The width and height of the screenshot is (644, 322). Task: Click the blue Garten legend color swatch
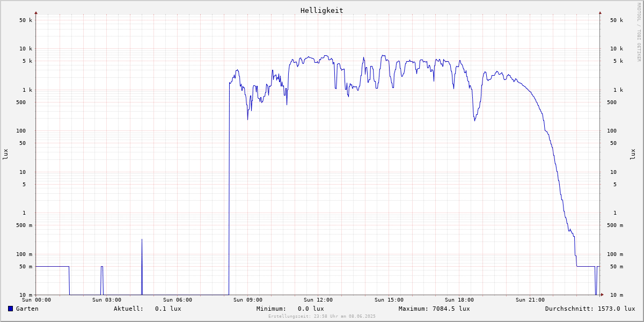(10, 309)
